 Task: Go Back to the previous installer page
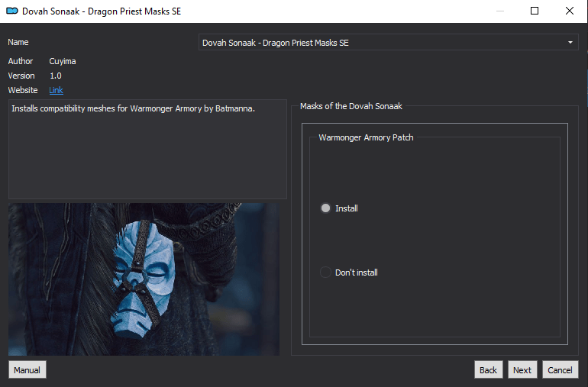488,369
